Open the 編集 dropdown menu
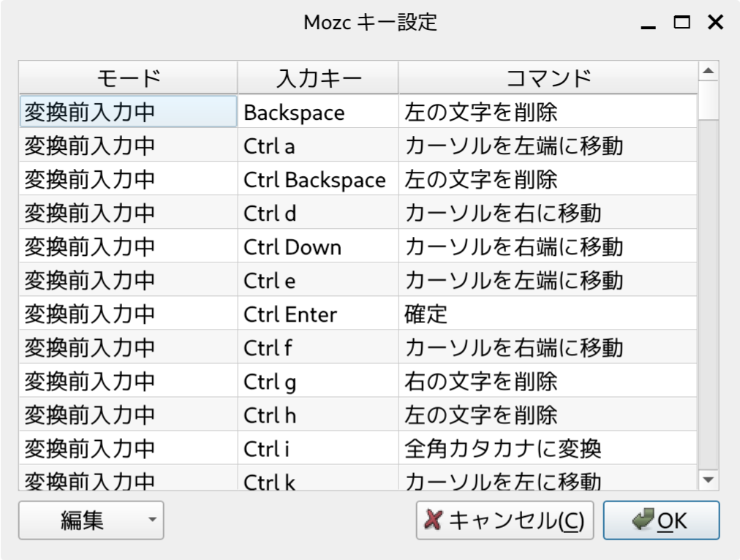 pyautogui.click(x=91, y=521)
